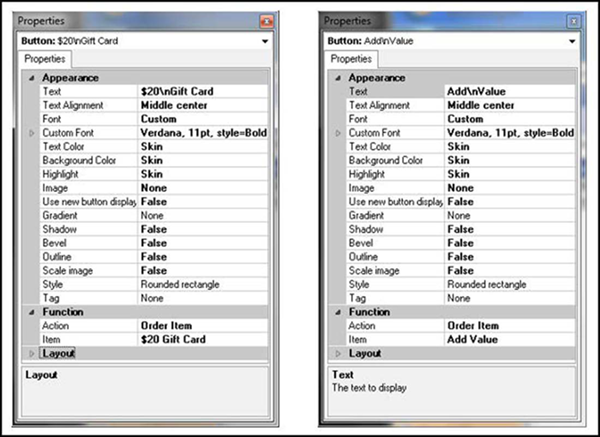Close the Add Value Properties window

click(x=572, y=21)
